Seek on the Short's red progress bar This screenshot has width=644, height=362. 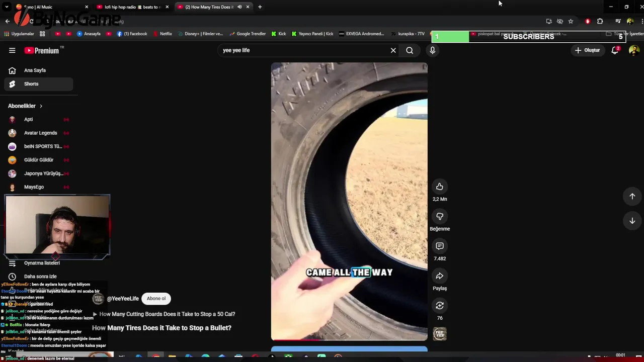pyautogui.click(x=349, y=340)
